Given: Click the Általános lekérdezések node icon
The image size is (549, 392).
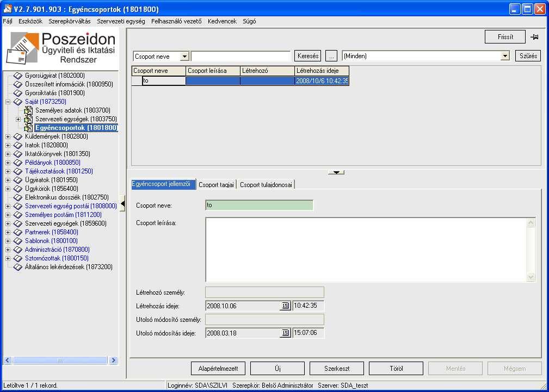Looking at the screenshot, I should click(18, 267).
